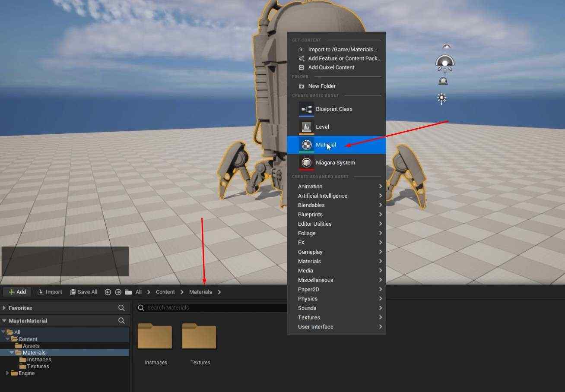Click the Add button
565x392 pixels.
pyautogui.click(x=17, y=292)
